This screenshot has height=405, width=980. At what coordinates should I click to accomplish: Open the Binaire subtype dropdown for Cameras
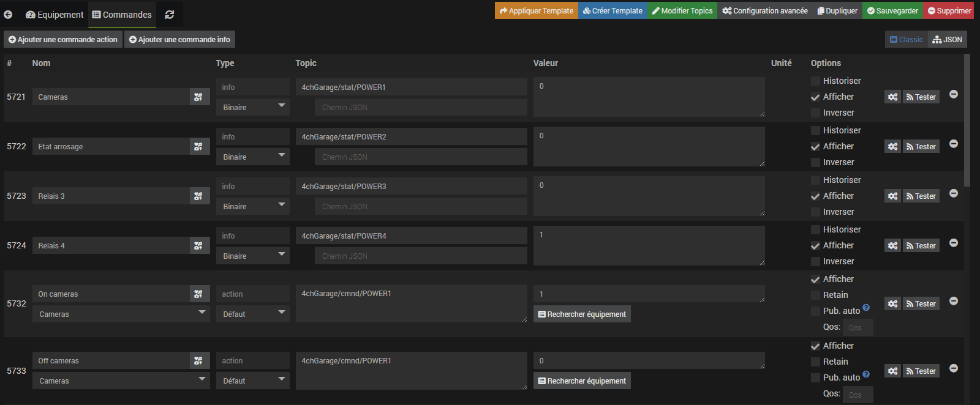coord(252,108)
